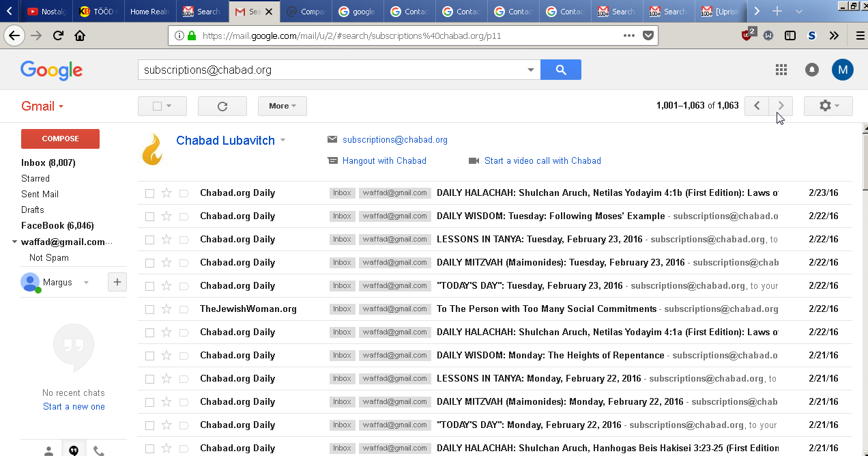Select checkbox for Daily Halachah 4:1b message
The height and width of the screenshot is (456, 868).
coord(149,193)
